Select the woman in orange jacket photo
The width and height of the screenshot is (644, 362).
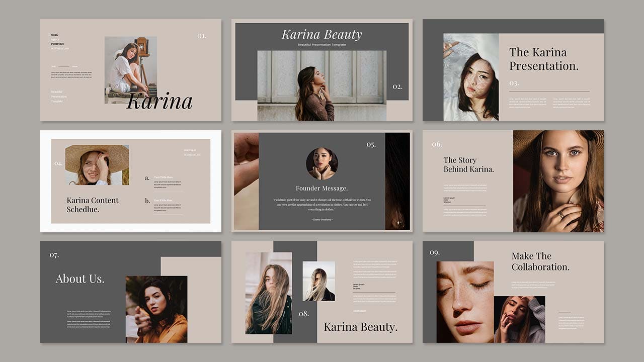(x=156, y=309)
